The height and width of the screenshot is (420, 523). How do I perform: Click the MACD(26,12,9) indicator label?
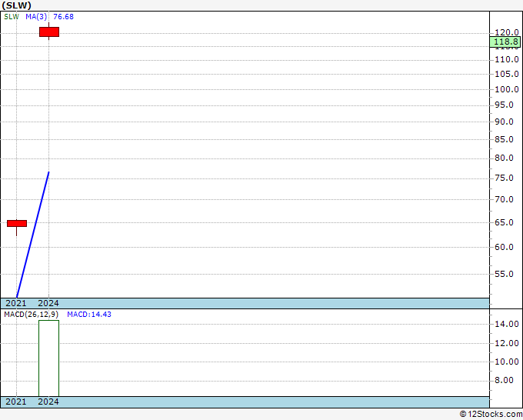pyautogui.click(x=31, y=315)
